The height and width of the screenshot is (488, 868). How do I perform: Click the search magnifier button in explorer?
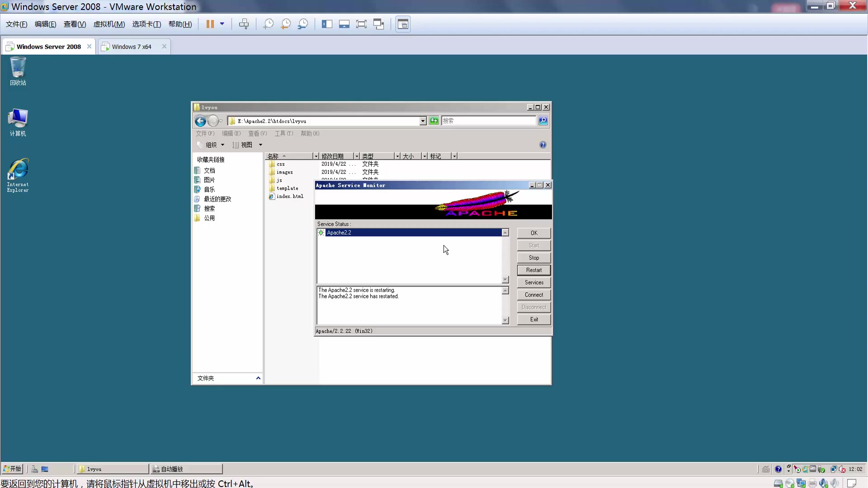[x=543, y=121]
